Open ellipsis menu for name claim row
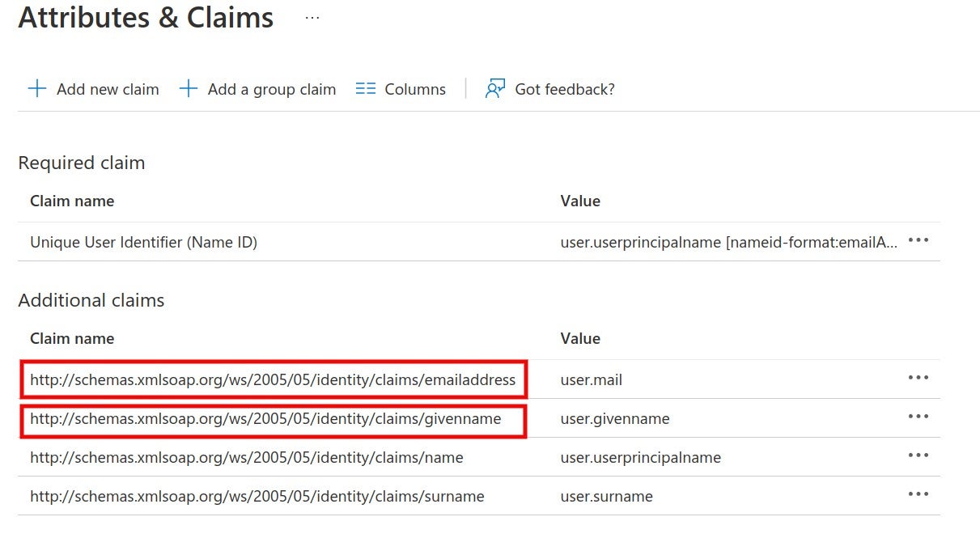This screenshot has width=980, height=538. coord(918,456)
